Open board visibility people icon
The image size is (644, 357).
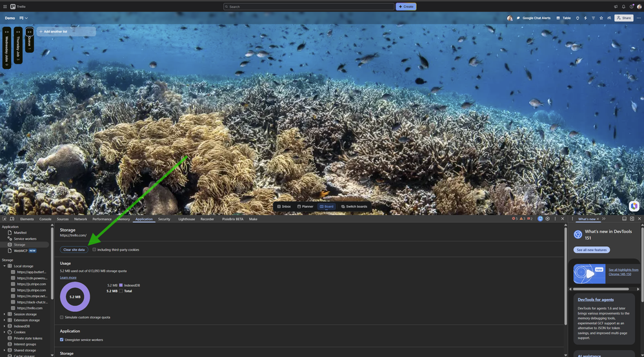(609, 18)
